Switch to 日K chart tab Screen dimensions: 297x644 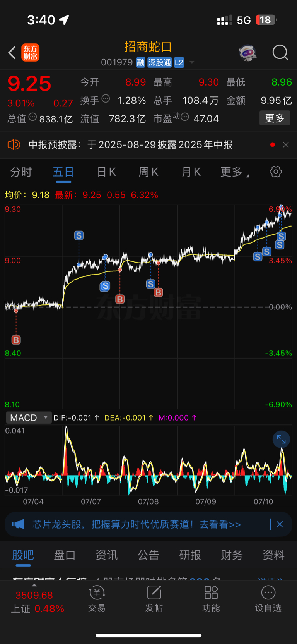[106, 172]
